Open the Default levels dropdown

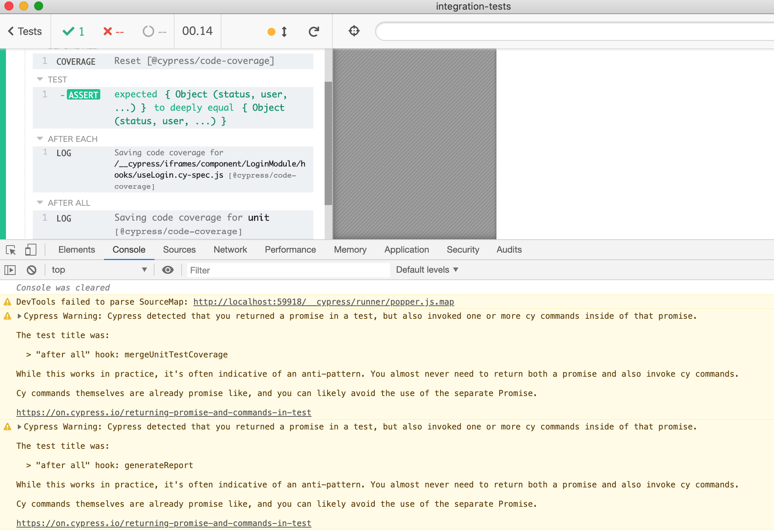427,270
